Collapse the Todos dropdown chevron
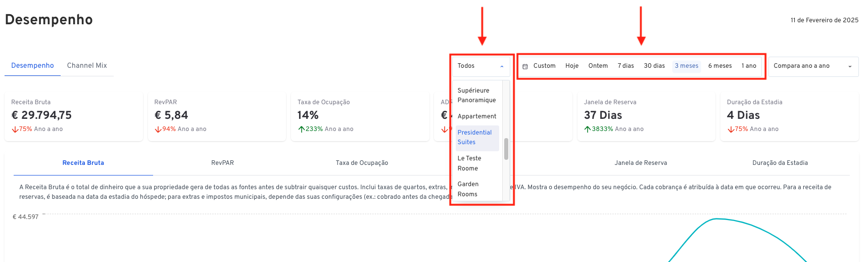Screen dimensions: 868x262 tap(502, 66)
